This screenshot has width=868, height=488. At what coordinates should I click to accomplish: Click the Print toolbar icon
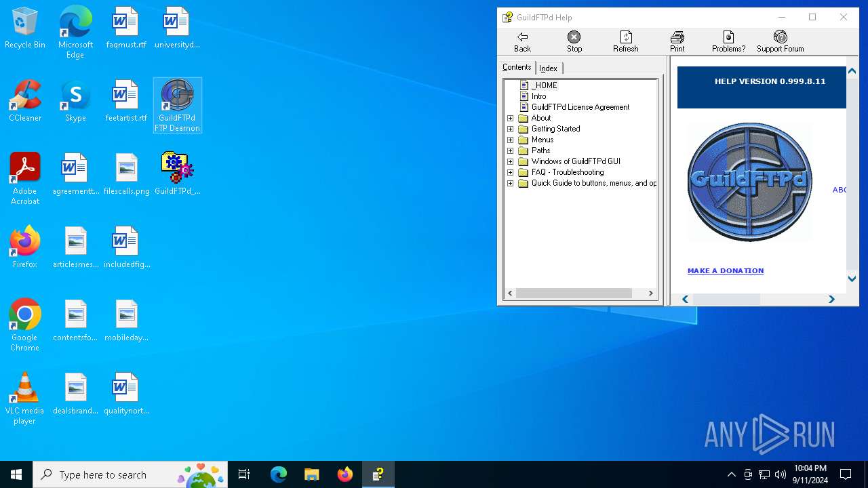[677, 37]
